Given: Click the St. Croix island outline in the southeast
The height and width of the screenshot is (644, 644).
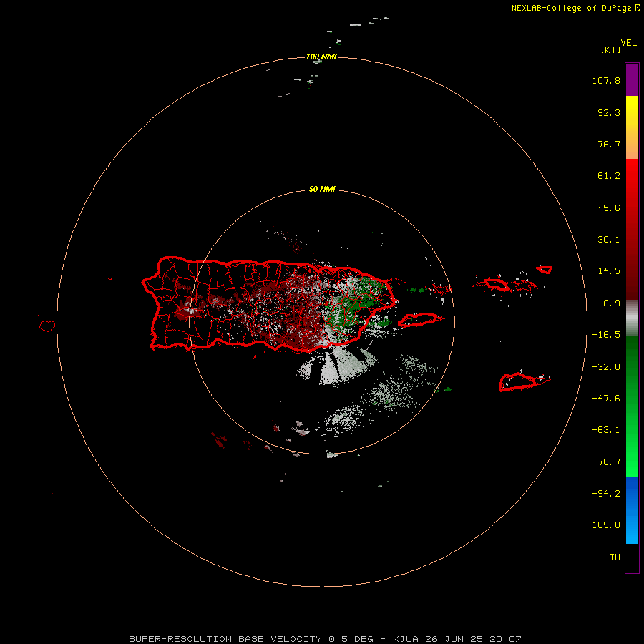Looking at the screenshot, I should [519, 381].
